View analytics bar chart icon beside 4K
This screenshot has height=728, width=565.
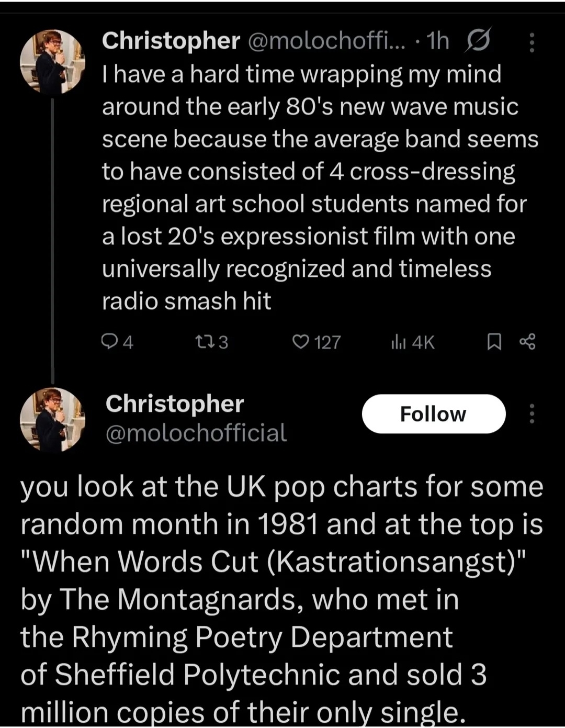tap(399, 342)
